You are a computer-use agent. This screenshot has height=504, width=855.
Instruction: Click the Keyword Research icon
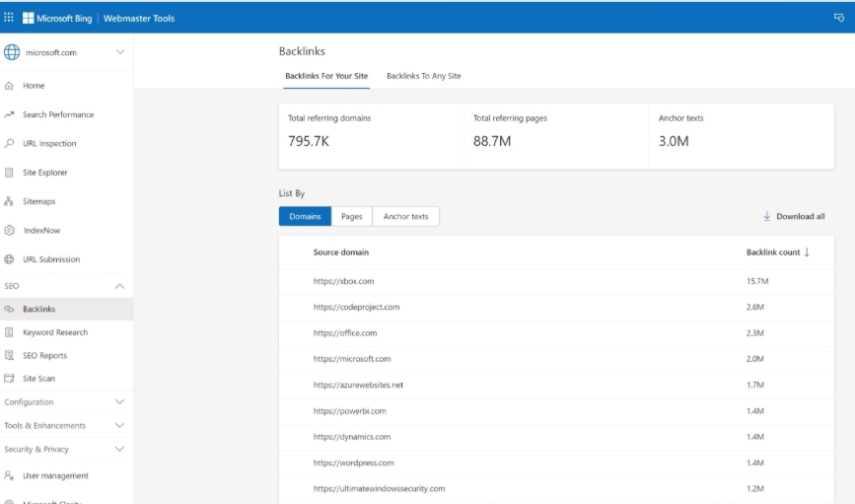(x=9, y=332)
